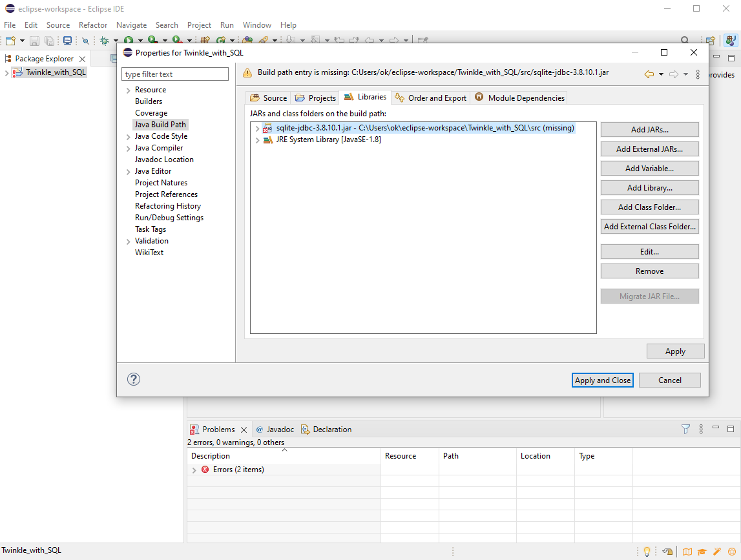
Task: Switch to the Order and Export tab
Action: [430, 98]
